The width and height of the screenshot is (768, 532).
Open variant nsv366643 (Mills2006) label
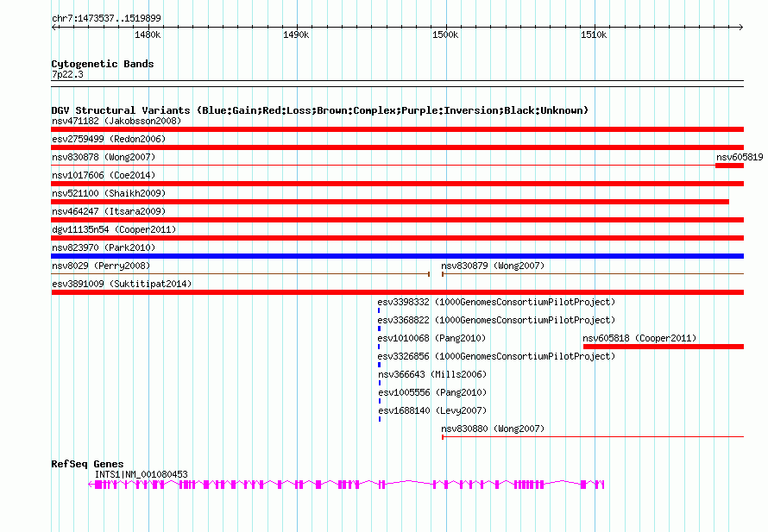[432, 374]
